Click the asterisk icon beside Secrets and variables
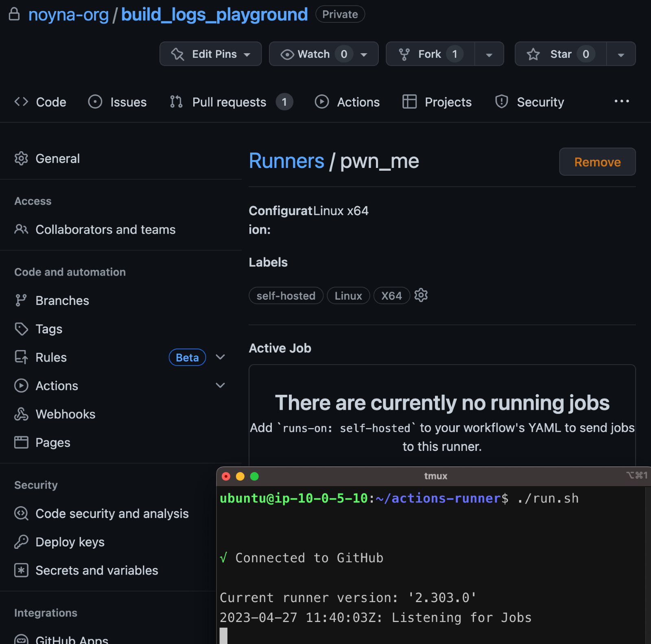 point(21,570)
